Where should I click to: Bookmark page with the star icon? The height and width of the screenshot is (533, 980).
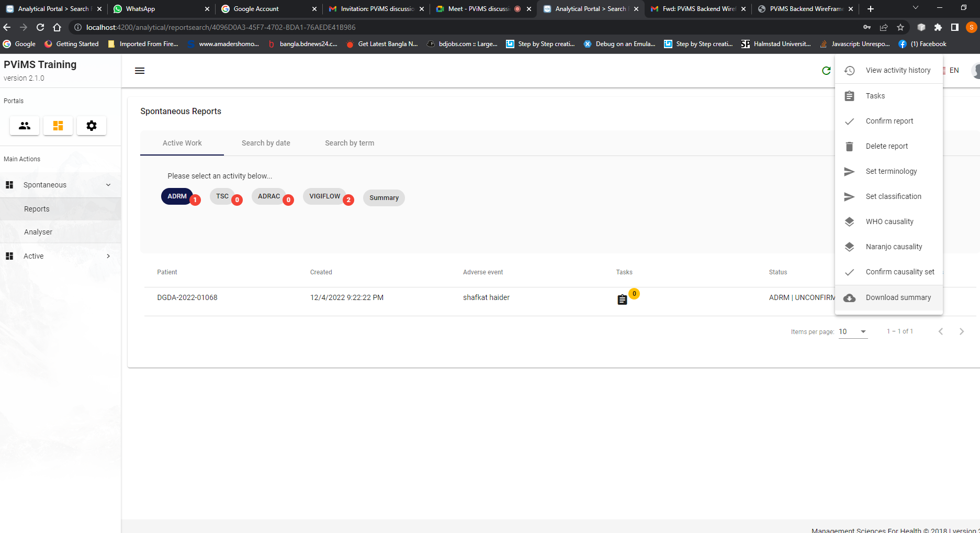tap(900, 27)
